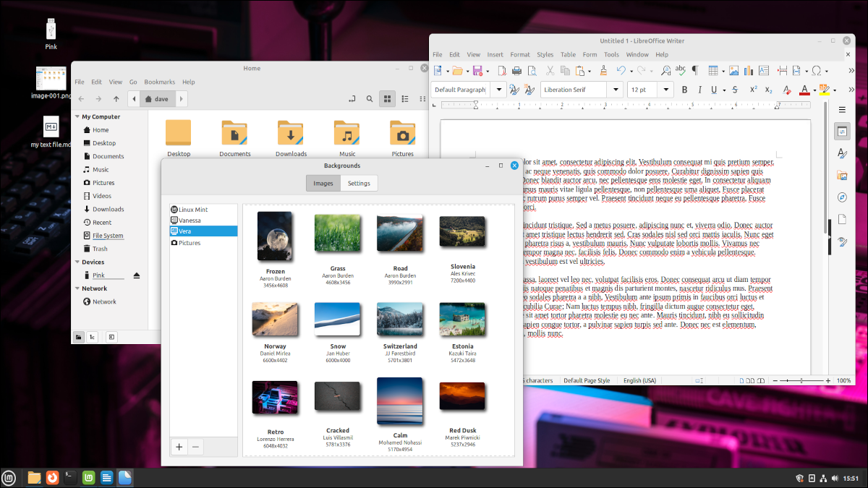Image resolution: width=868 pixels, height=488 pixels.
Task: Click the New Style from Selection icon
Action: pyautogui.click(x=529, y=90)
